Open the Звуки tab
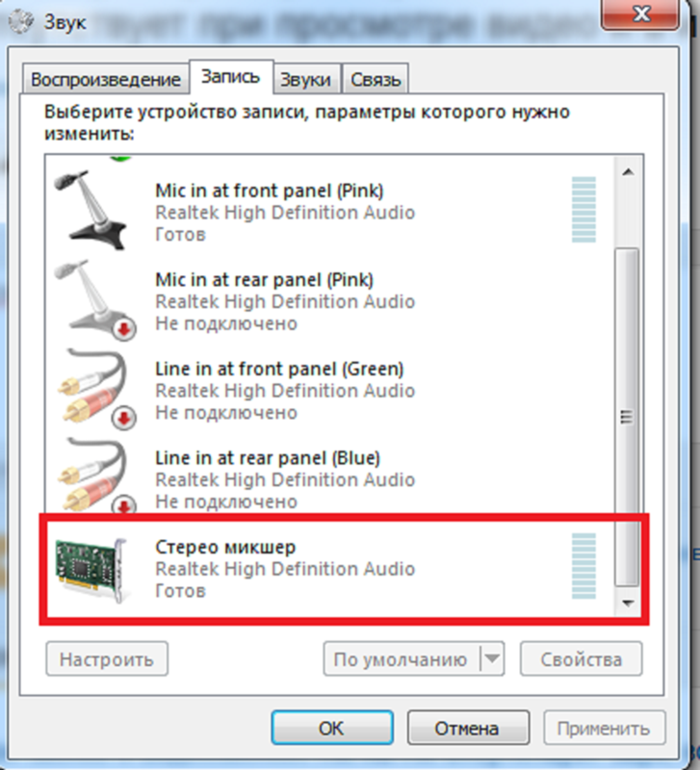The width and height of the screenshot is (700, 770). 305,79
